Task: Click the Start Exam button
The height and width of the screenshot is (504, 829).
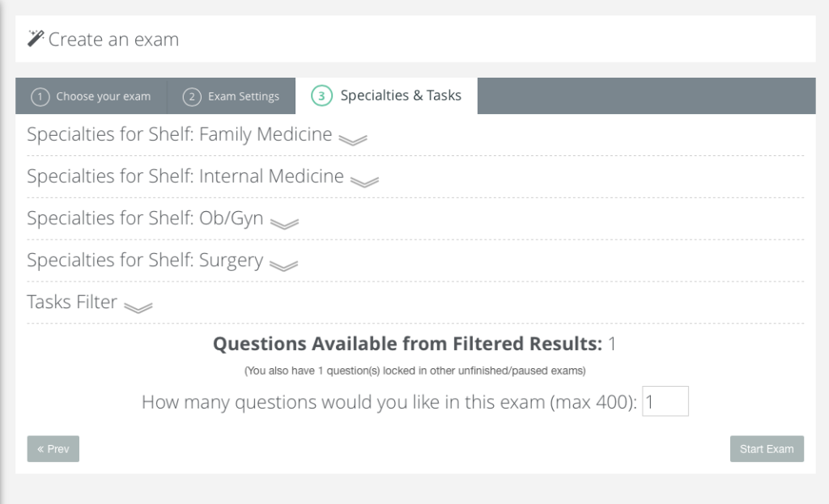Action: 767,448
